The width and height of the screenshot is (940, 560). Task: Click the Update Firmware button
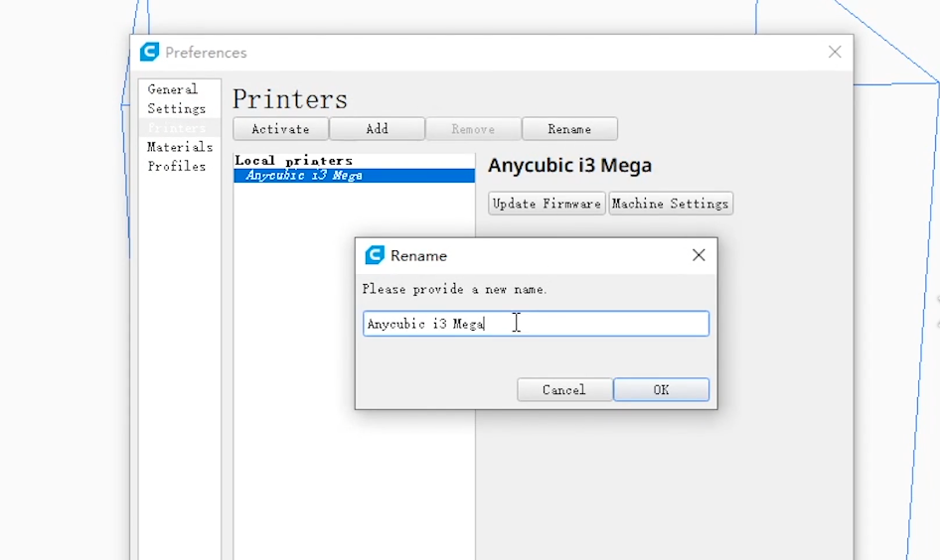click(x=547, y=204)
